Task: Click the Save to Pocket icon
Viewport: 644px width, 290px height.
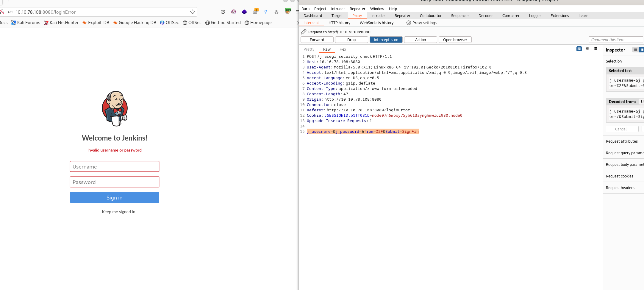Action: (x=223, y=12)
